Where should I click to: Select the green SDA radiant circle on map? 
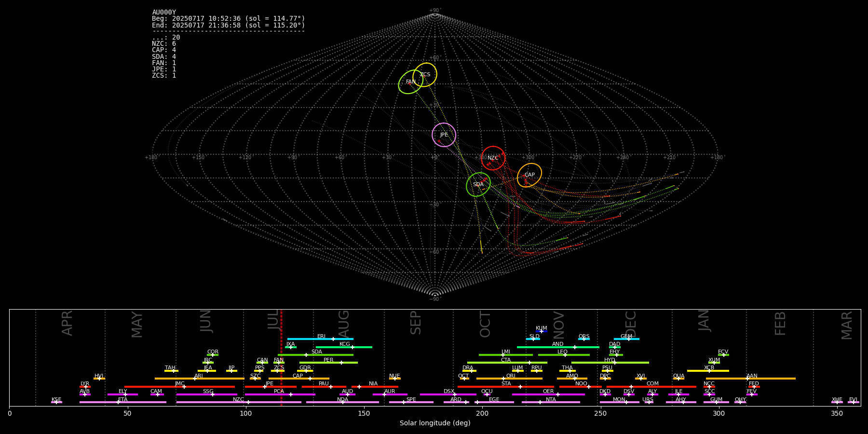478,185
